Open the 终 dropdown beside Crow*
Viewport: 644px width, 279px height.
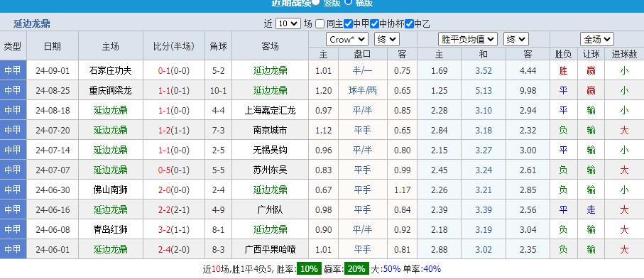coord(387,40)
